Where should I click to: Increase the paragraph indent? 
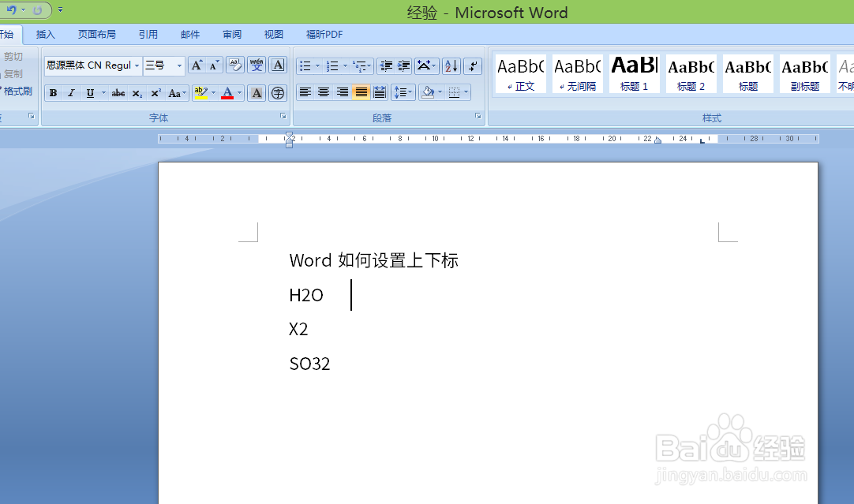pyautogui.click(x=403, y=65)
